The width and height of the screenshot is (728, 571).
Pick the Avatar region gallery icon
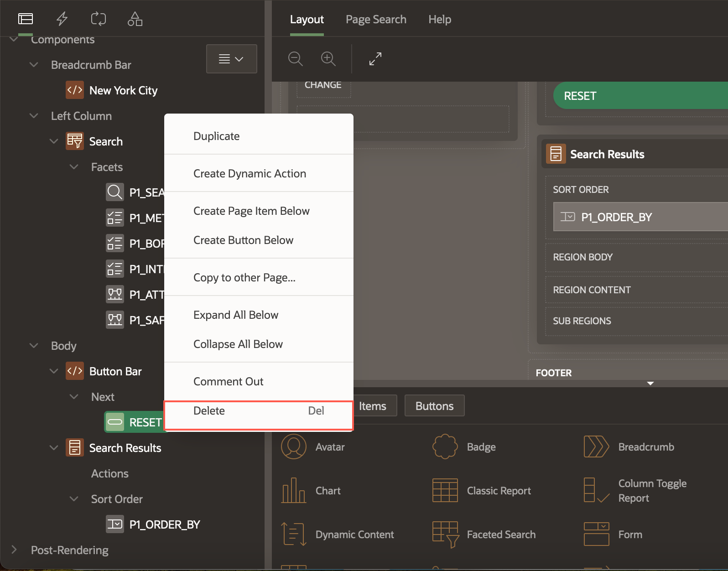point(294,446)
